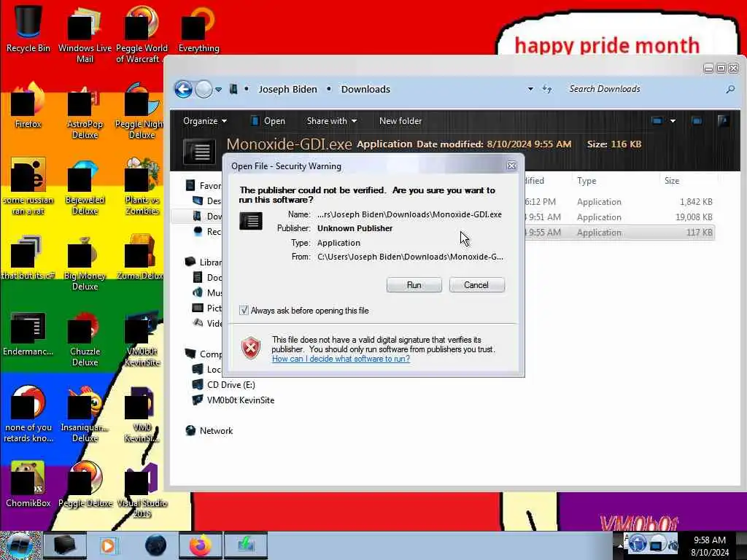
Task: Close the Security Warning dialog with X
Action: coord(511,166)
